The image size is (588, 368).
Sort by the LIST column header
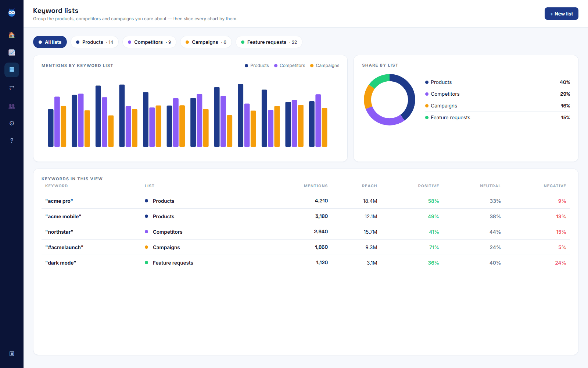[150, 186]
